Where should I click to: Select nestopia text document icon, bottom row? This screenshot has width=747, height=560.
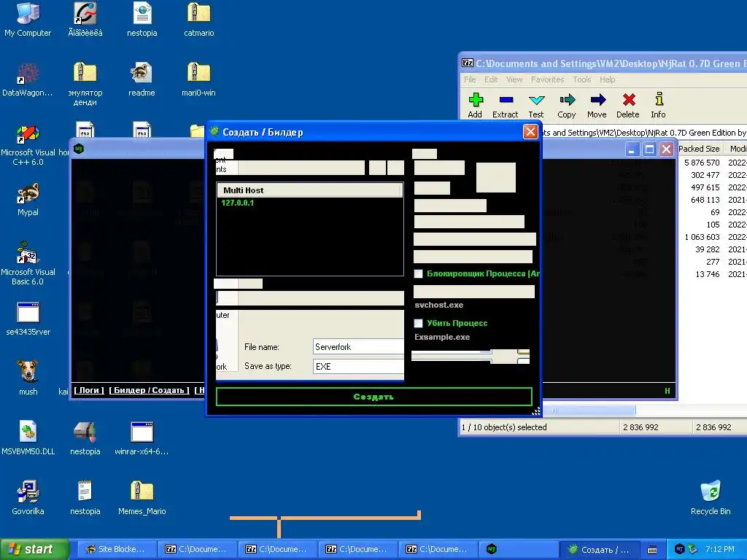click(85, 497)
